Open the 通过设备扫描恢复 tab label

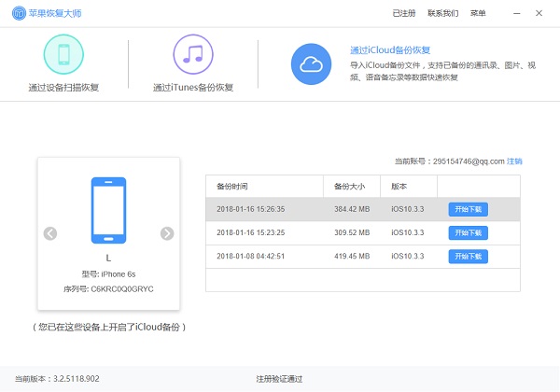click(x=63, y=88)
